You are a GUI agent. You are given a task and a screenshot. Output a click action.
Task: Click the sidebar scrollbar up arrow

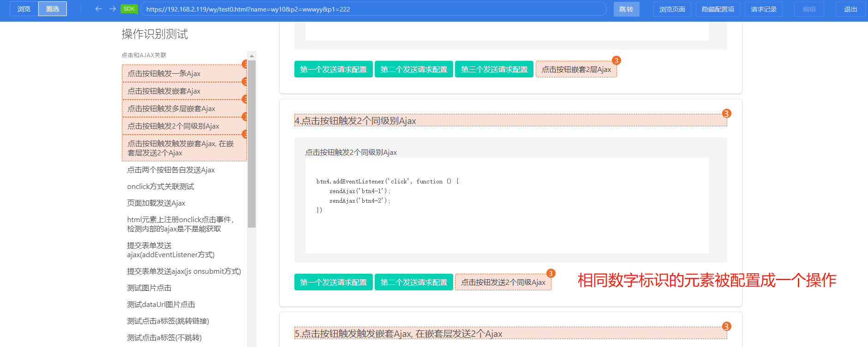coord(251,56)
